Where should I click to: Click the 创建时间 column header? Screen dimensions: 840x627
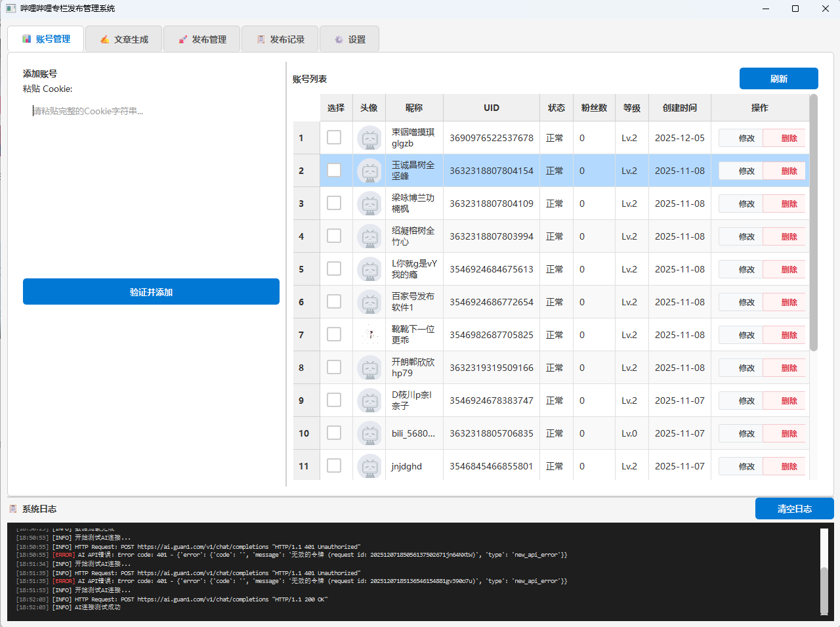pyautogui.click(x=679, y=108)
